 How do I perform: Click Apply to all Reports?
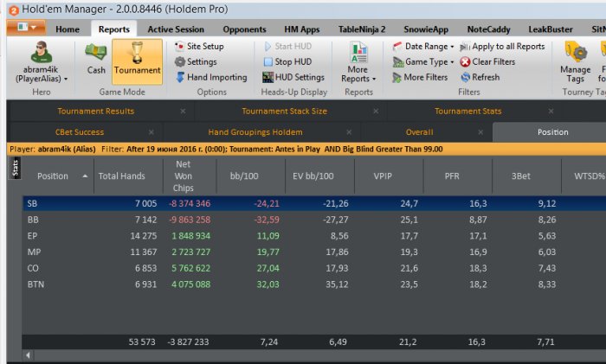coord(502,47)
